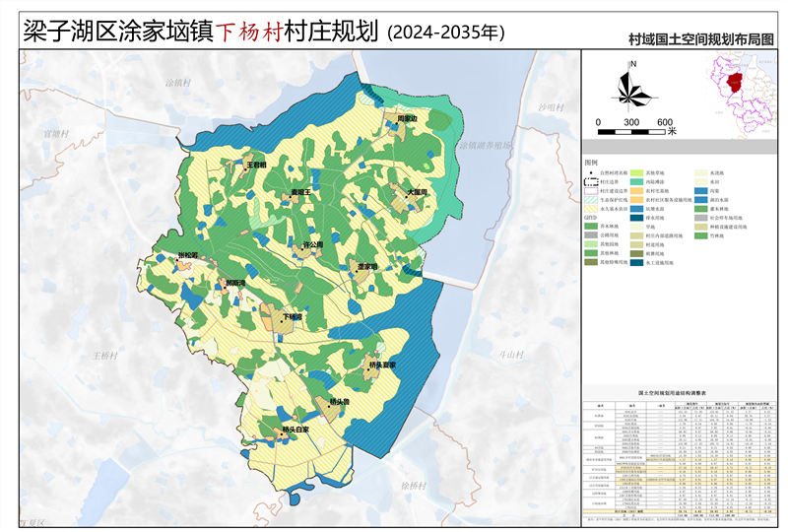788x532 pixels.
Task: Click the 公路用地 gray legend swatch
Action: [x=591, y=235]
